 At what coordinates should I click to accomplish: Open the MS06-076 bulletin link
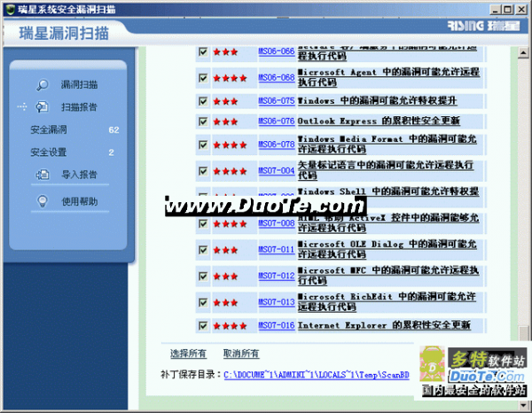(x=277, y=121)
